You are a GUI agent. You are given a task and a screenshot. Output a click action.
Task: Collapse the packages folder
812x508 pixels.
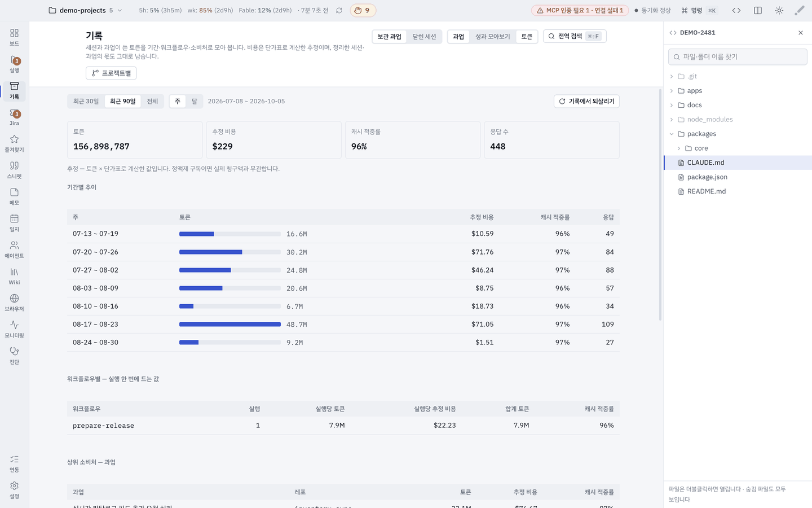tap(738, 134)
